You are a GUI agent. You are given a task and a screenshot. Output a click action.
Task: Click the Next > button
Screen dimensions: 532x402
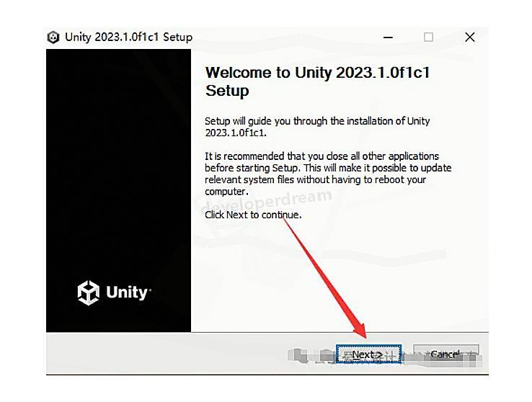[x=368, y=354]
